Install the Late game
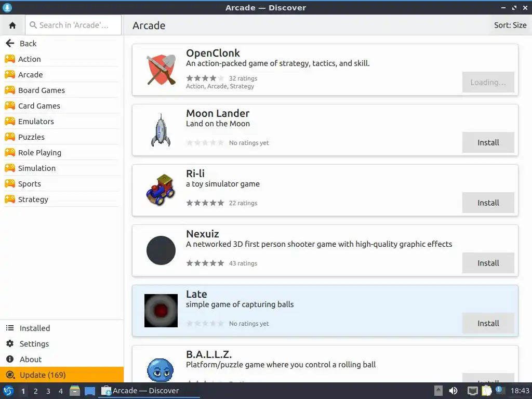 click(x=488, y=323)
